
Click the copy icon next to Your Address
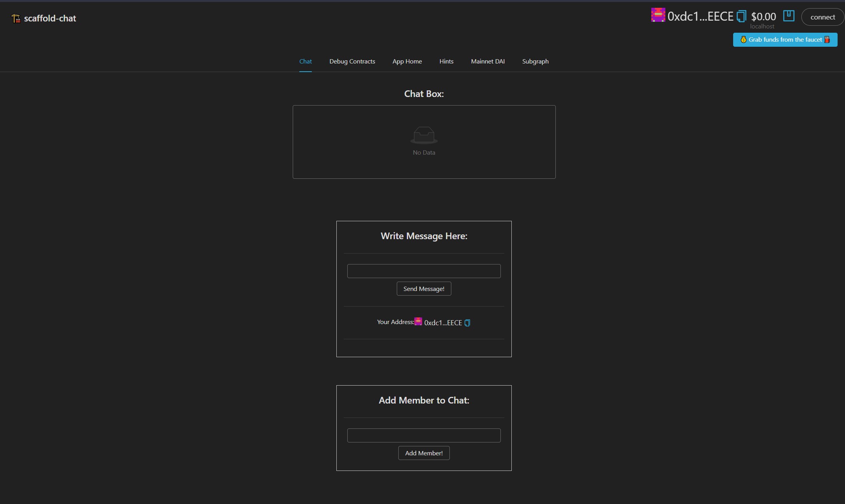pos(467,322)
